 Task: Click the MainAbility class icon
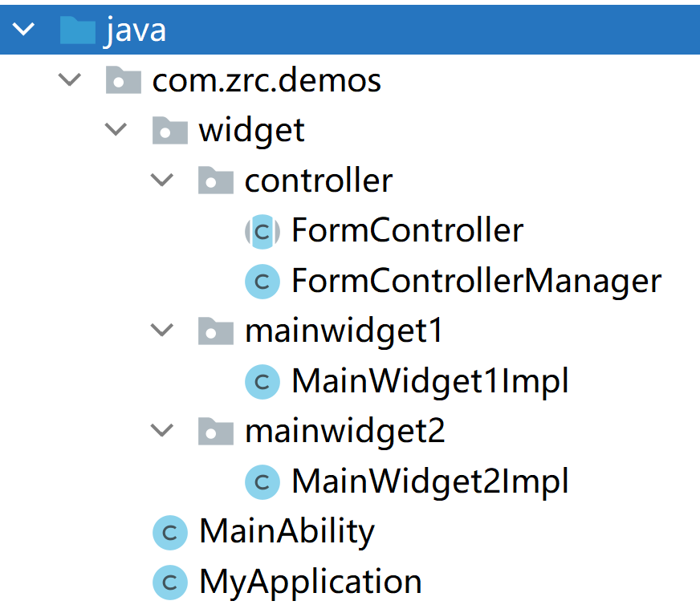[169, 531]
